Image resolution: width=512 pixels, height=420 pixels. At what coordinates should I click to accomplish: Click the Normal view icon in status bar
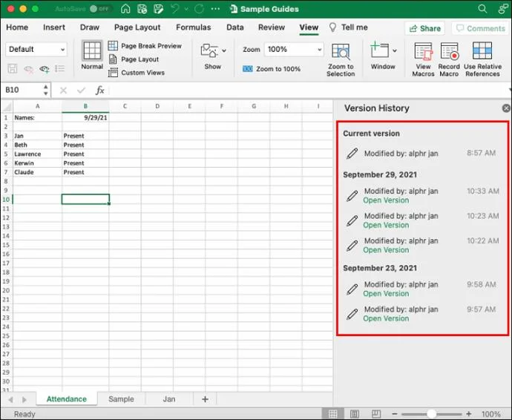click(332, 414)
